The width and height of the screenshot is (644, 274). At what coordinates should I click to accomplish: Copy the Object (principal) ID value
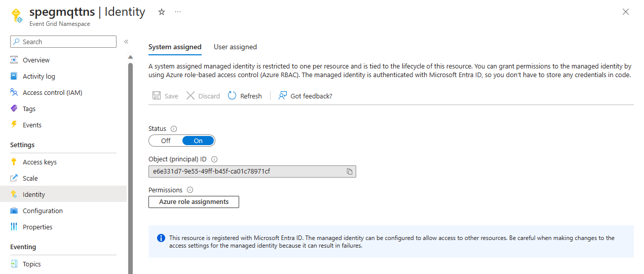[349, 172]
